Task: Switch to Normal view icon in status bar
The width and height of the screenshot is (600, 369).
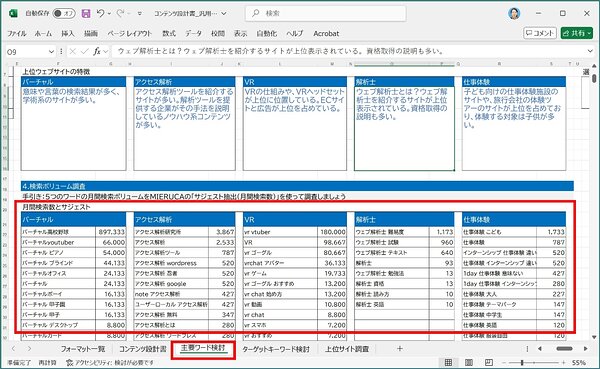Action: click(448, 362)
